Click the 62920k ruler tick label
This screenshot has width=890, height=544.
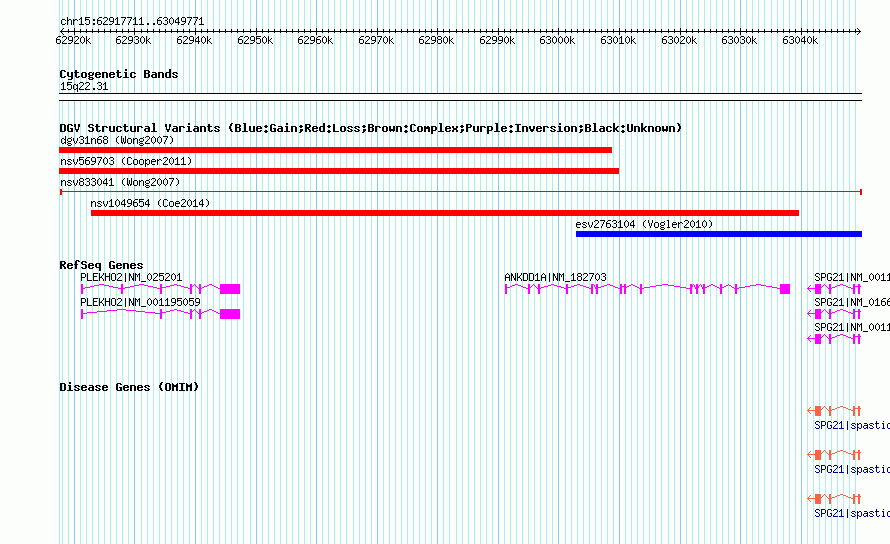pyautogui.click(x=73, y=40)
